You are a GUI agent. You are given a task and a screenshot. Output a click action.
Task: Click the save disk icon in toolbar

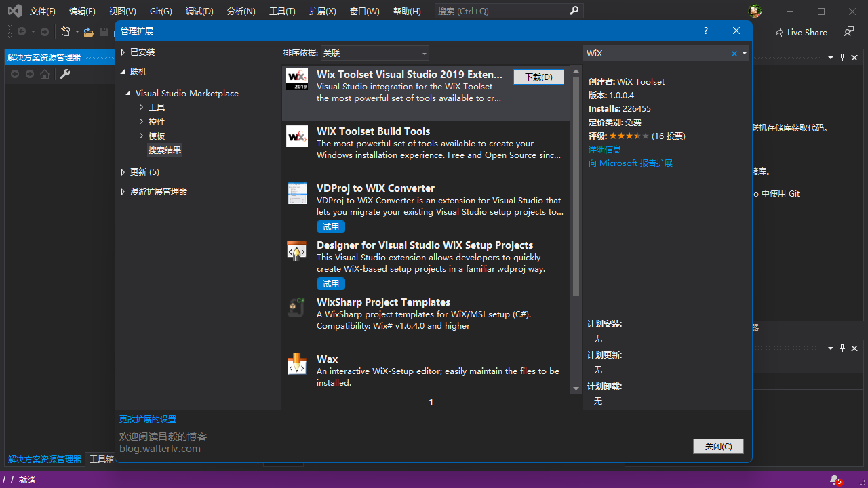pos(104,32)
